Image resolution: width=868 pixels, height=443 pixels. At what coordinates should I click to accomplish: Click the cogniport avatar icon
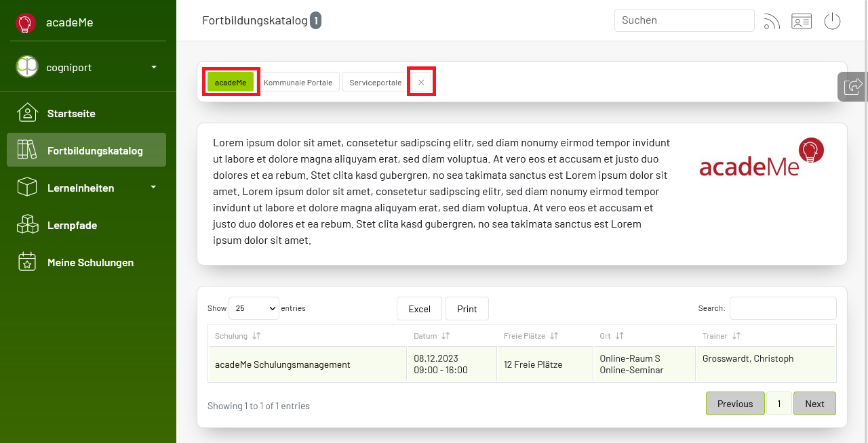tap(27, 66)
